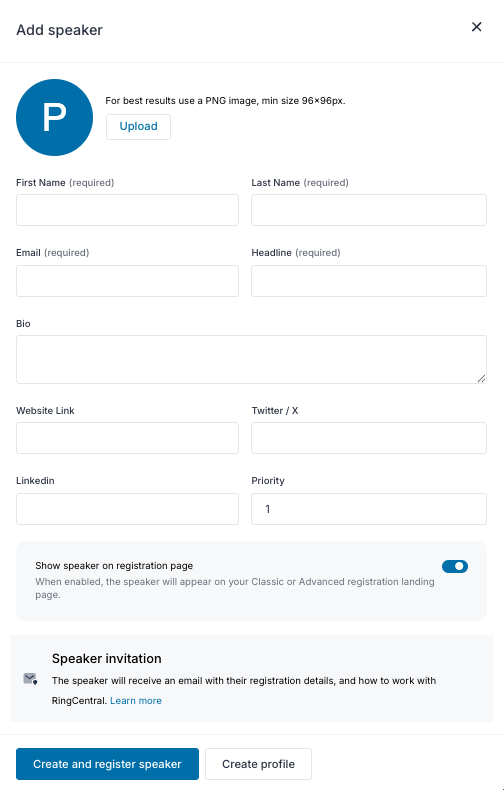
Task: Focus the Last Name input field
Action: point(369,210)
